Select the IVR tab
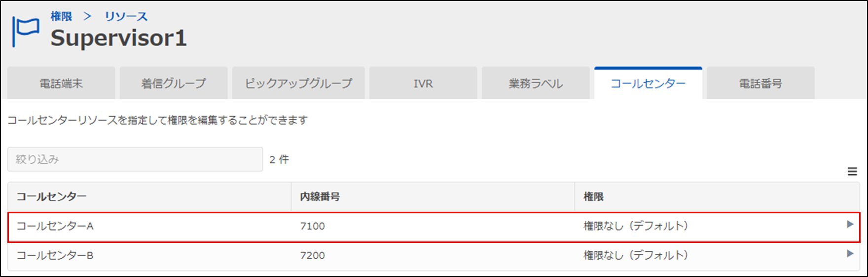868x277 pixels. [423, 83]
